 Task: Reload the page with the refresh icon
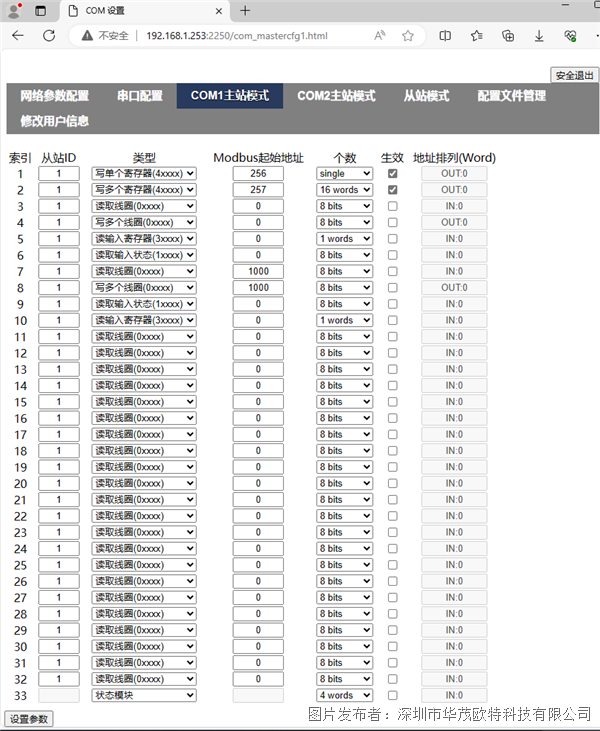coord(49,36)
